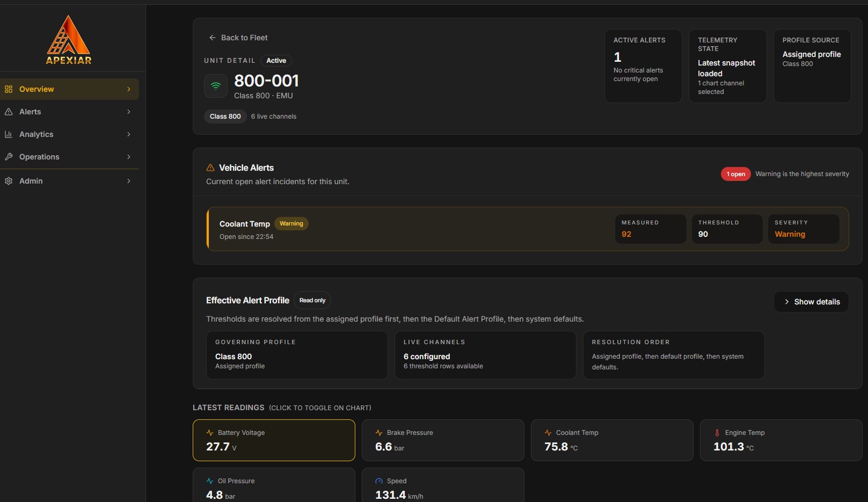This screenshot has height=502, width=868.
Task: Click the Read only badge
Action: (312, 300)
